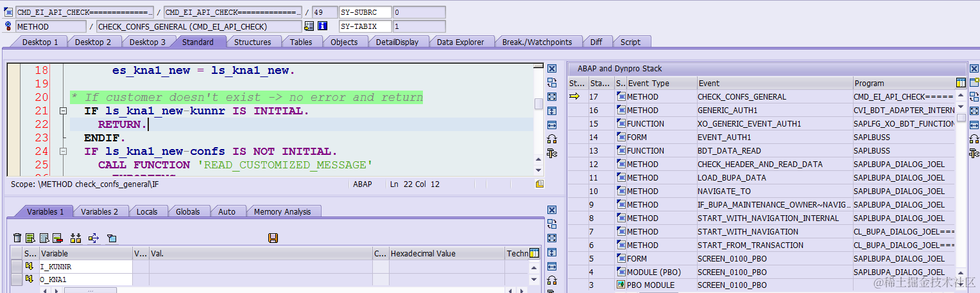Click vertical resize icon beside source editor

(551, 111)
